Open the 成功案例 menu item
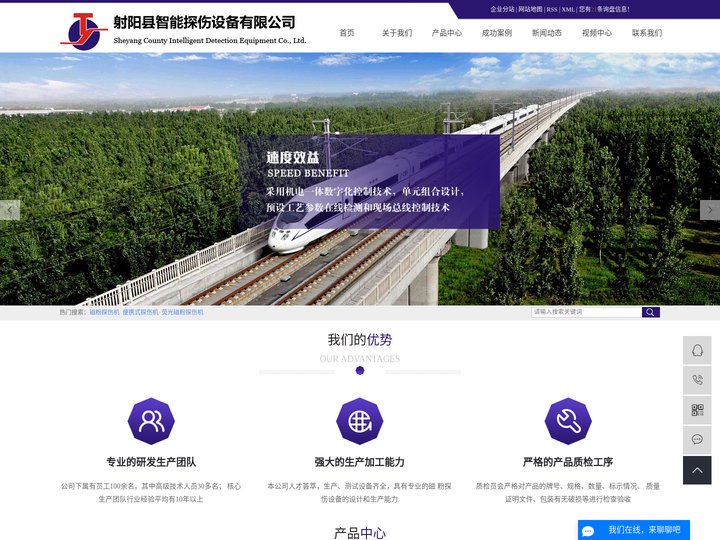Screen dimensions: 720x540 coord(497,33)
